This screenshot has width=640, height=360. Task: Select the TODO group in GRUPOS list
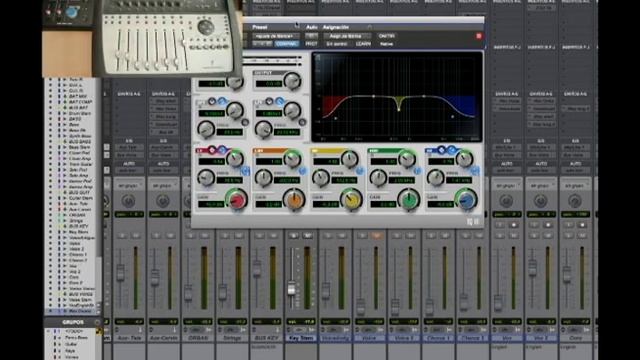coord(73,331)
